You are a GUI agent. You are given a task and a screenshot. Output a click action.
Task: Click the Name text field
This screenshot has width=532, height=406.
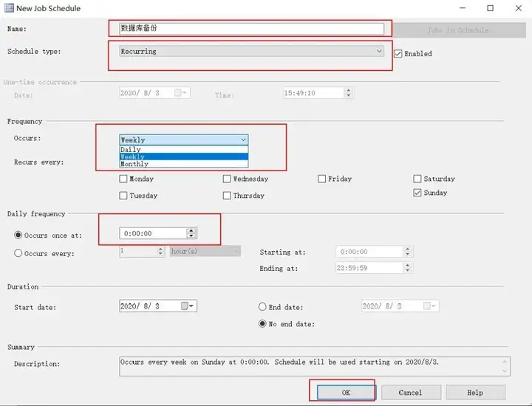251,29
